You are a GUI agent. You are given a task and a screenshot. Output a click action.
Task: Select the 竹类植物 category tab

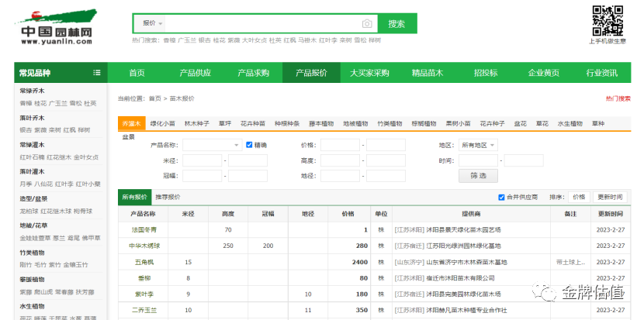[x=390, y=123]
